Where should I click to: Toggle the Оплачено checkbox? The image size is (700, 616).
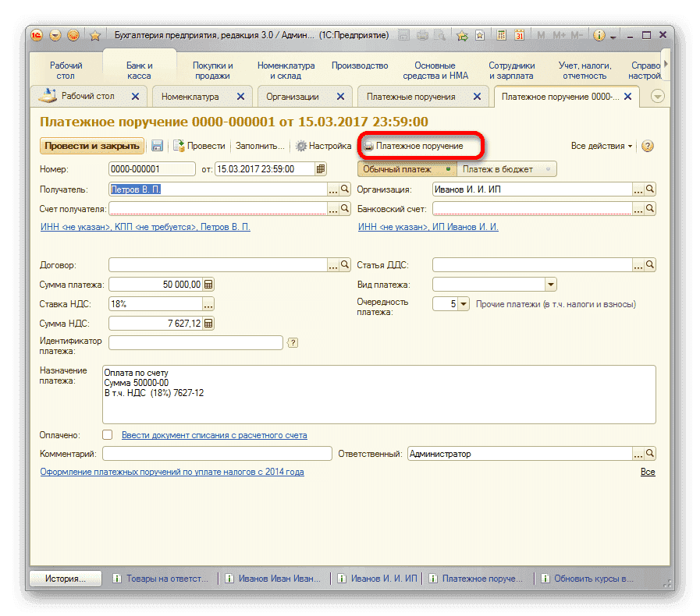pyautogui.click(x=108, y=435)
